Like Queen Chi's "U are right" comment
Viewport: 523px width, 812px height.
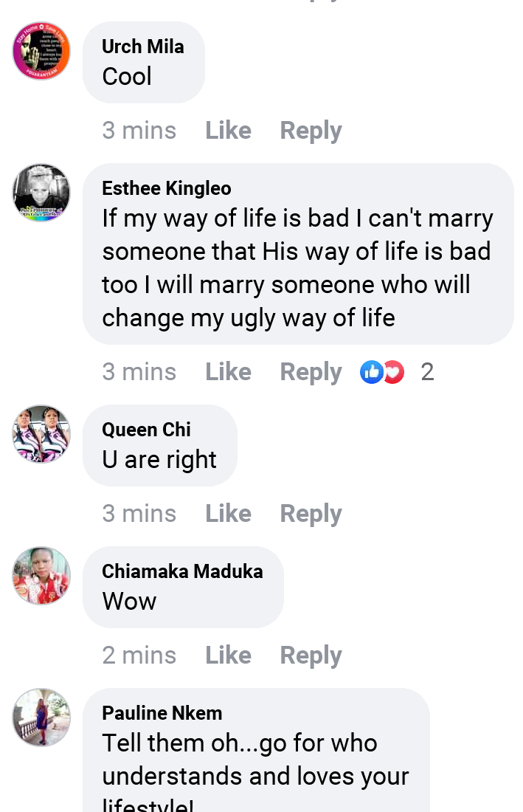coord(228,514)
